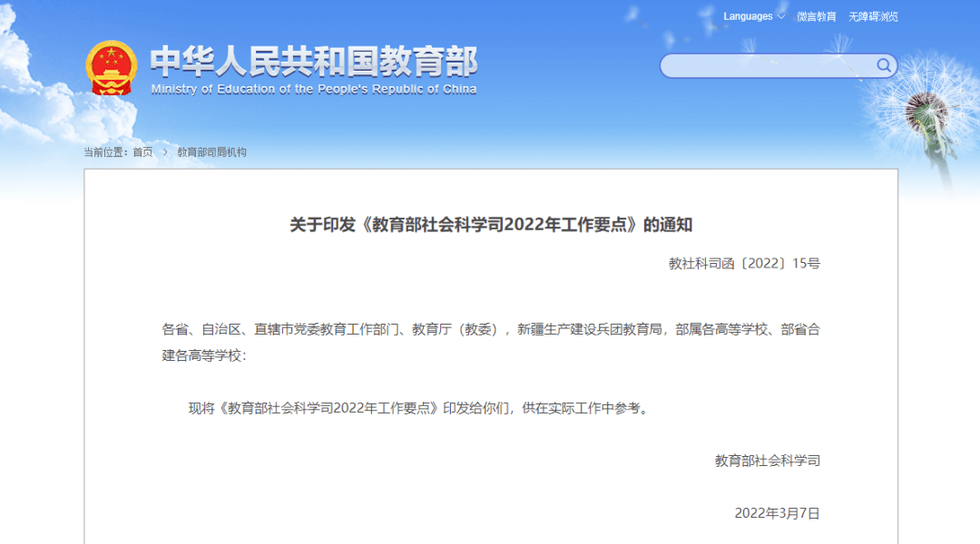Click the 当前位置 breadcrumb label
980x544 pixels.
coord(105,152)
